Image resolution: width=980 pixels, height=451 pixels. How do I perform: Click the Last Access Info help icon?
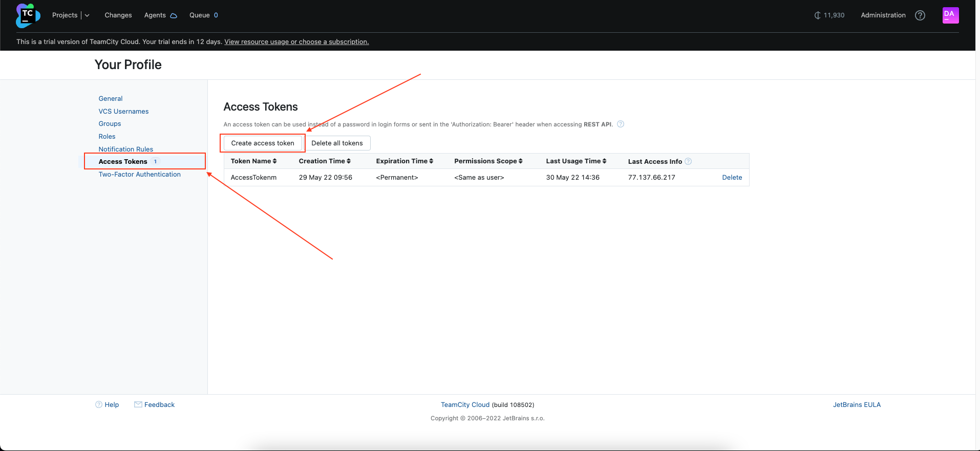(688, 161)
